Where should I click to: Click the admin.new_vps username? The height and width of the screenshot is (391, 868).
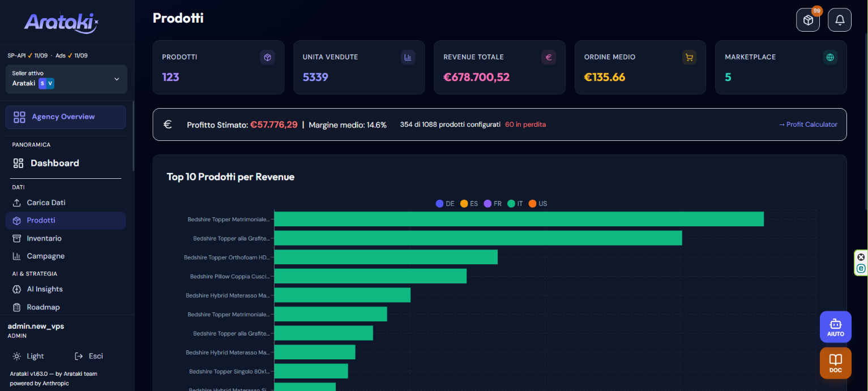(36, 326)
